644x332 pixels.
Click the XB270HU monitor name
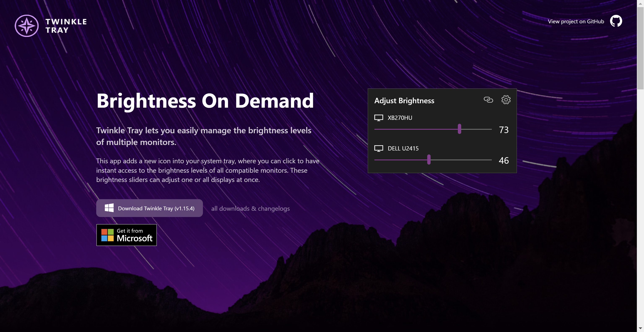(x=400, y=118)
